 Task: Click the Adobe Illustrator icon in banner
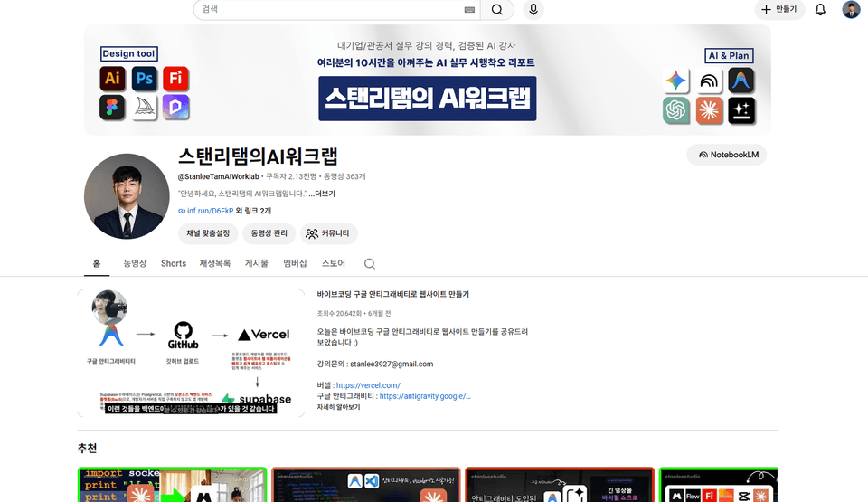tap(112, 78)
